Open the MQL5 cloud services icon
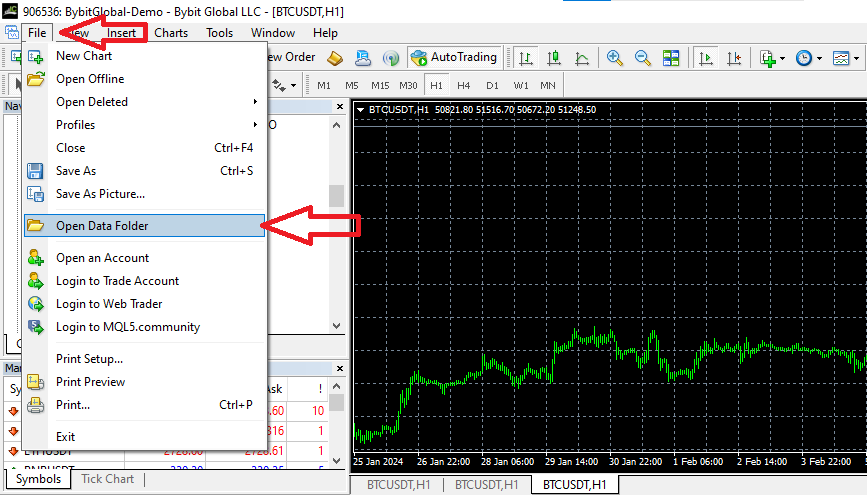Screen dimensions: 867x495 coord(363,58)
